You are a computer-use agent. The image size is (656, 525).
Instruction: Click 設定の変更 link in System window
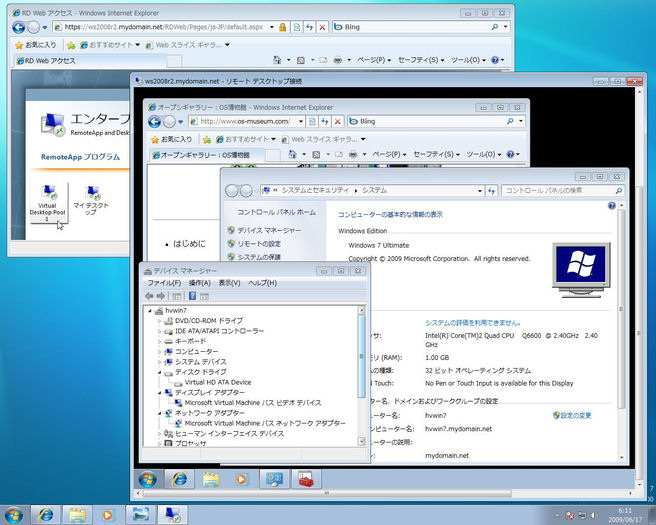[576, 415]
